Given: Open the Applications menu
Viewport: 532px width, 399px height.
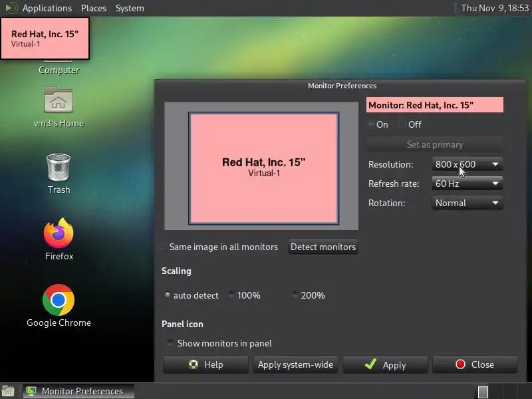Looking at the screenshot, I should pos(47,8).
